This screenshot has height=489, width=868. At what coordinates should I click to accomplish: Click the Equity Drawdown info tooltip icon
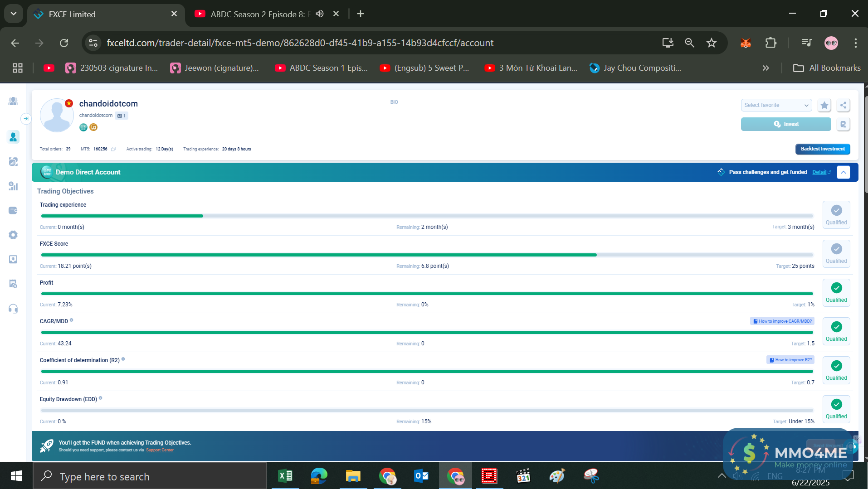point(101,398)
